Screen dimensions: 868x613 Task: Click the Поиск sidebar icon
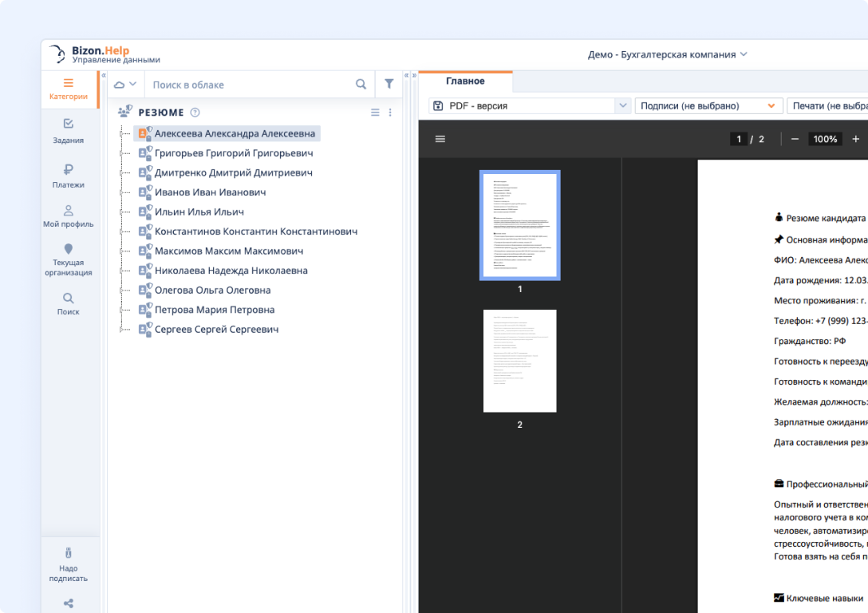(x=68, y=304)
